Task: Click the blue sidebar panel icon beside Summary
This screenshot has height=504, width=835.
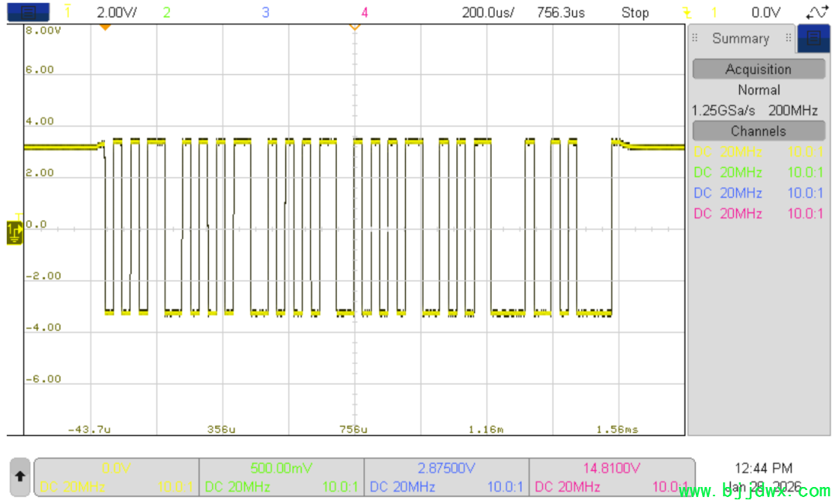Action: 813,38
